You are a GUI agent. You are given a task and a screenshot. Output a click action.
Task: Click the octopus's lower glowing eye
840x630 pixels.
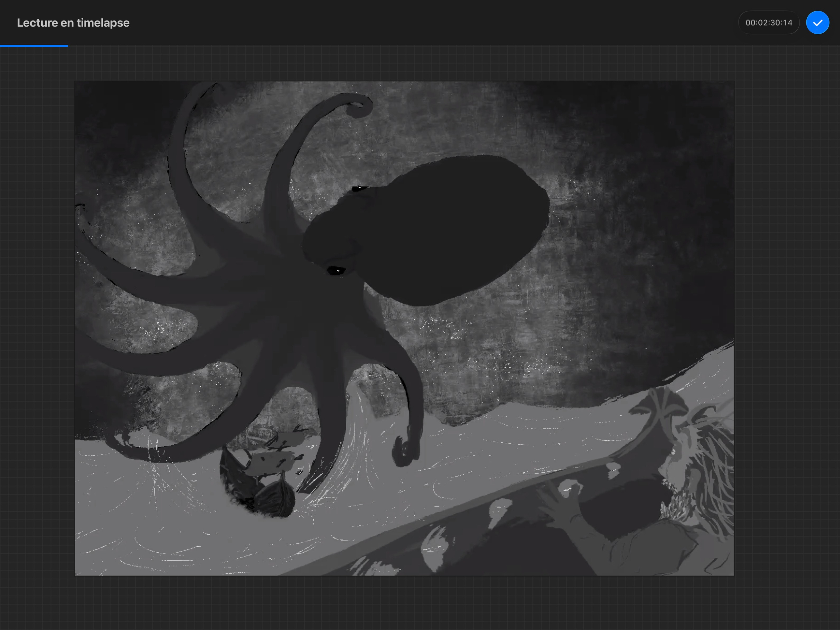tap(336, 271)
